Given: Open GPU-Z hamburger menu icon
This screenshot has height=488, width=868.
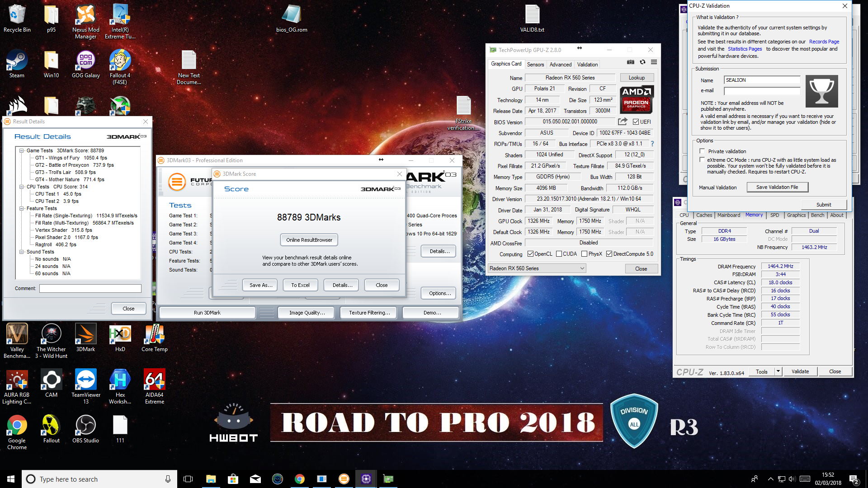Looking at the screenshot, I should click(x=654, y=62).
